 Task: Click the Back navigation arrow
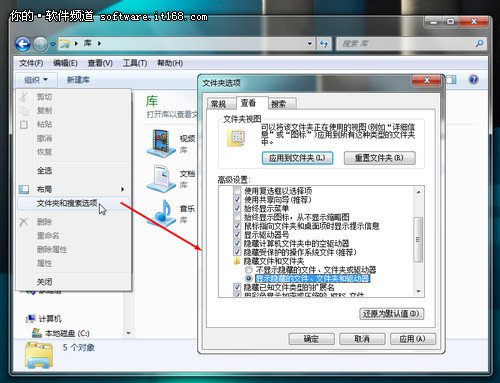[x=23, y=44]
